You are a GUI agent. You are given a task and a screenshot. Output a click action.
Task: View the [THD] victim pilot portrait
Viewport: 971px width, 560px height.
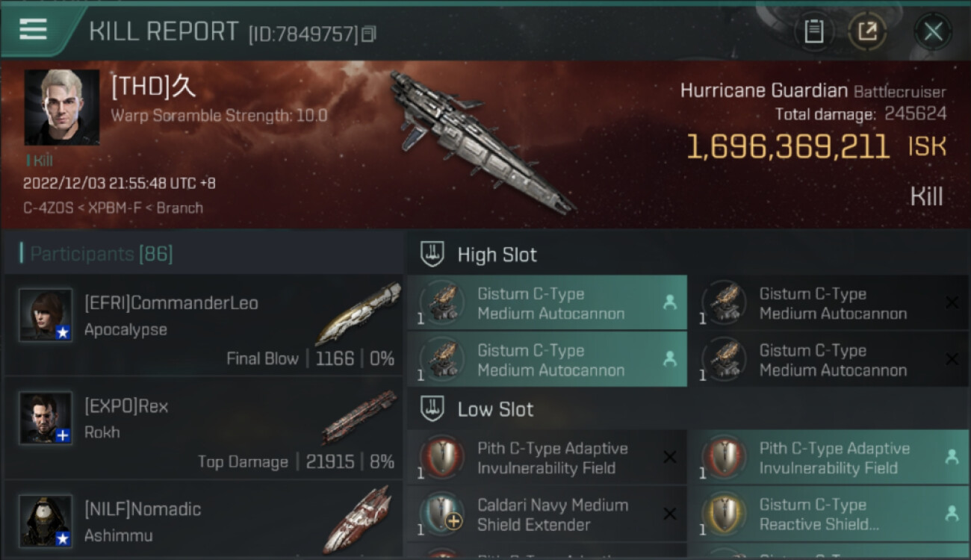pyautogui.click(x=61, y=108)
